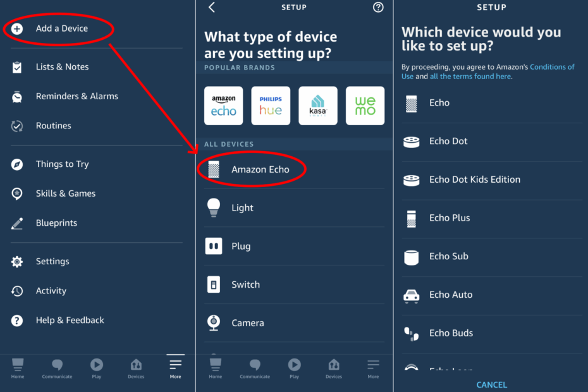Tap the 'Amazon Echo' label under All Devices
Screen dimensions: 588x392
[x=260, y=169]
